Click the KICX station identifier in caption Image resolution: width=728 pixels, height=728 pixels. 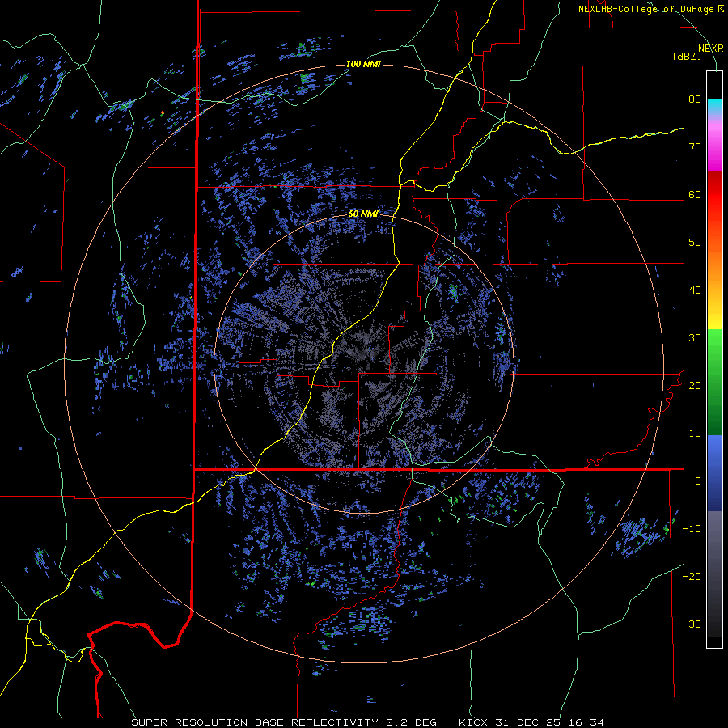[473, 722]
